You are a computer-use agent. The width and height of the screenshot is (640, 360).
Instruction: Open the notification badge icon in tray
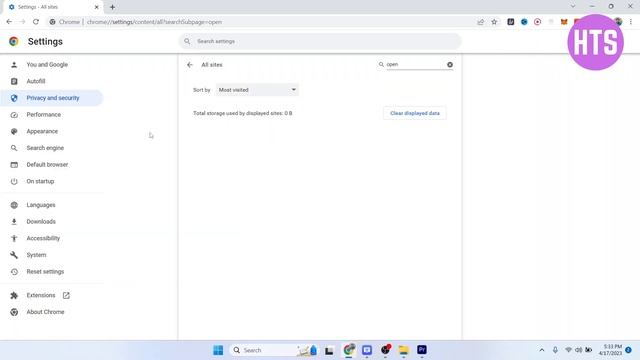coord(629,350)
